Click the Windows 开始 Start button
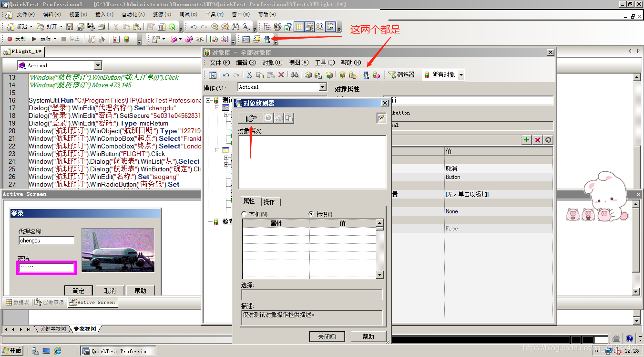Screen dimensions: 644x357 (12, 351)
